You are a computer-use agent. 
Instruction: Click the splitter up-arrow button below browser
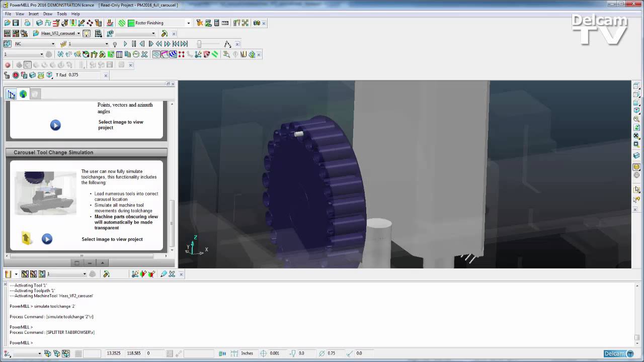coord(103,263)
